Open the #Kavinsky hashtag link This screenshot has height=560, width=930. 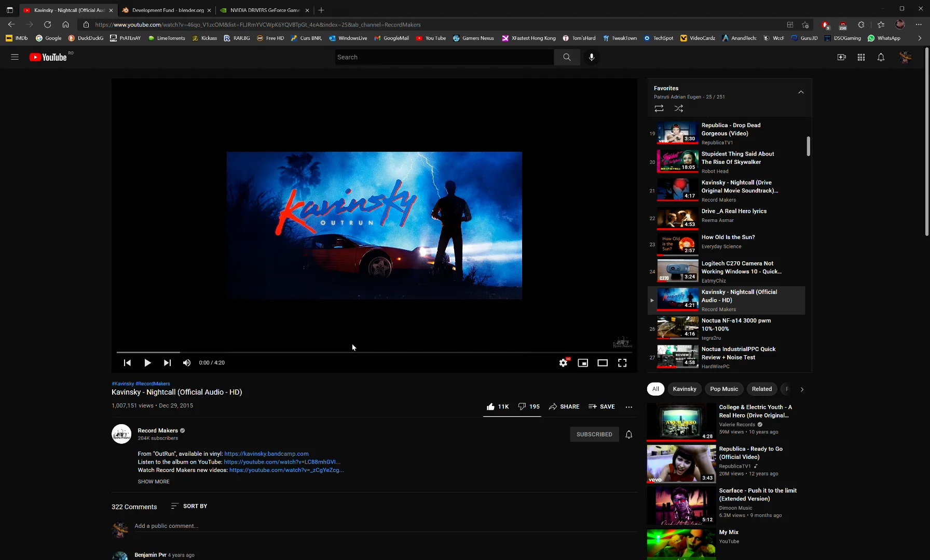point(123,384)
